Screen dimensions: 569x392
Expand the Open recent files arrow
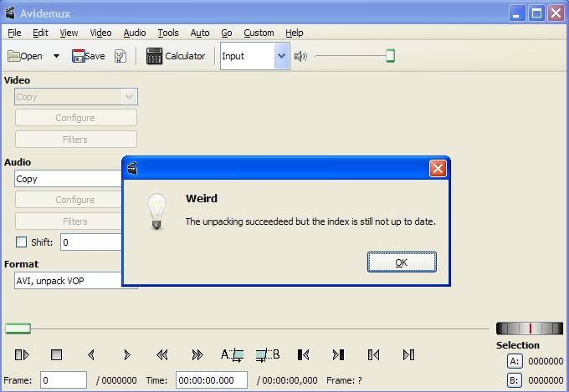[56, 56]
